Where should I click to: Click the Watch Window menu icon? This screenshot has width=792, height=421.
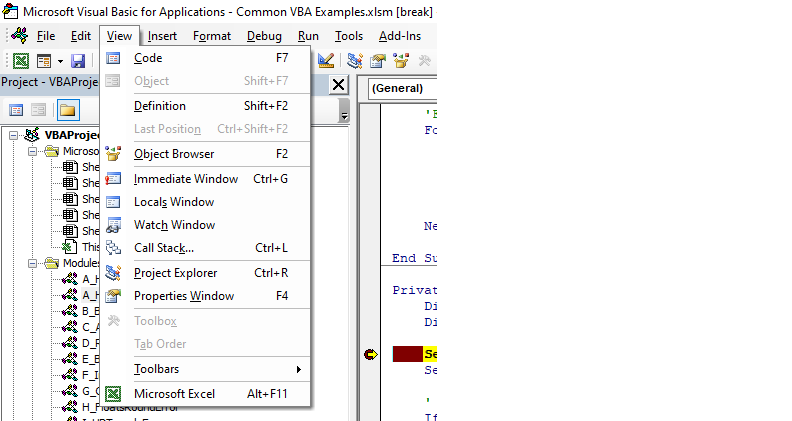pos(113,225)
